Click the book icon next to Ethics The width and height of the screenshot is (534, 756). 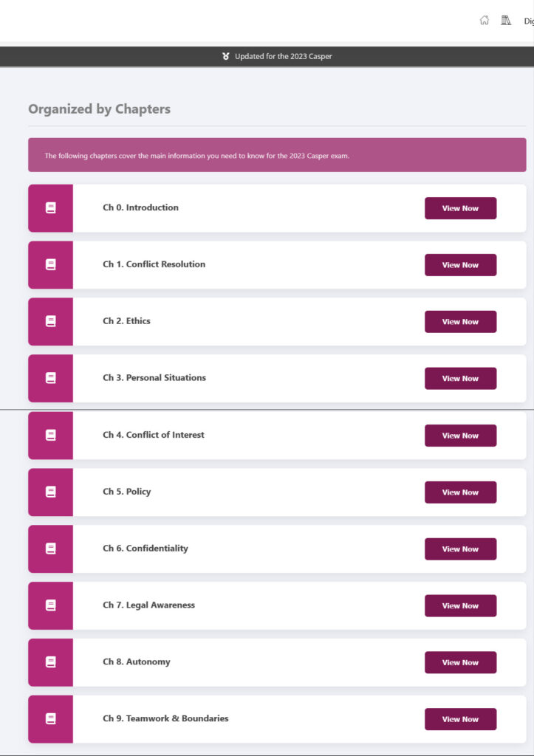coord(51,321)
